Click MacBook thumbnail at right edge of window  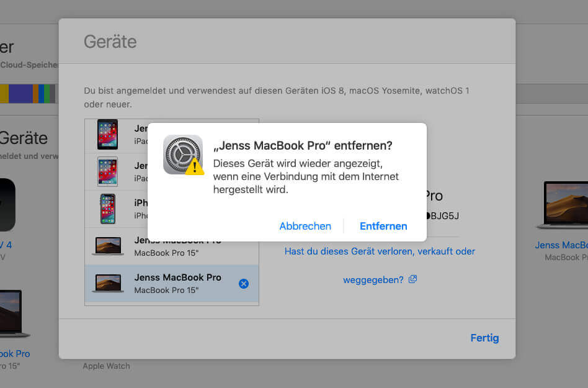coord(566,205)
